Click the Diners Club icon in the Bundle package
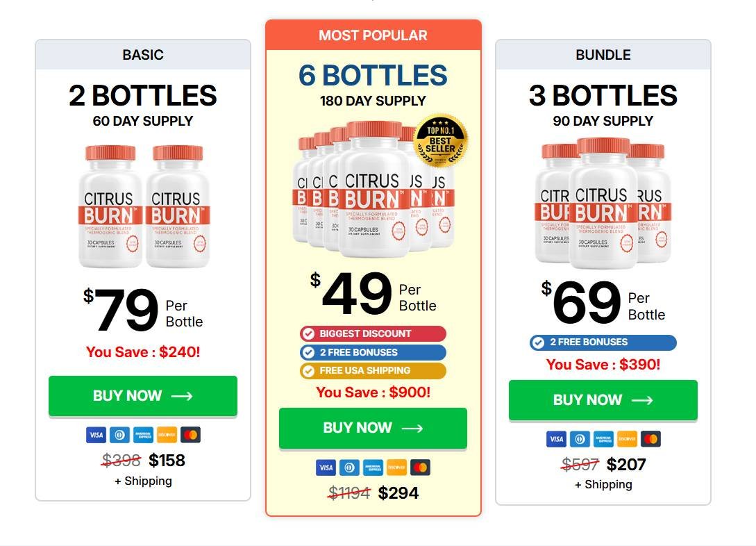Image resolution: width=756 pixels, height=546 pixels. (x=580, y=439)
